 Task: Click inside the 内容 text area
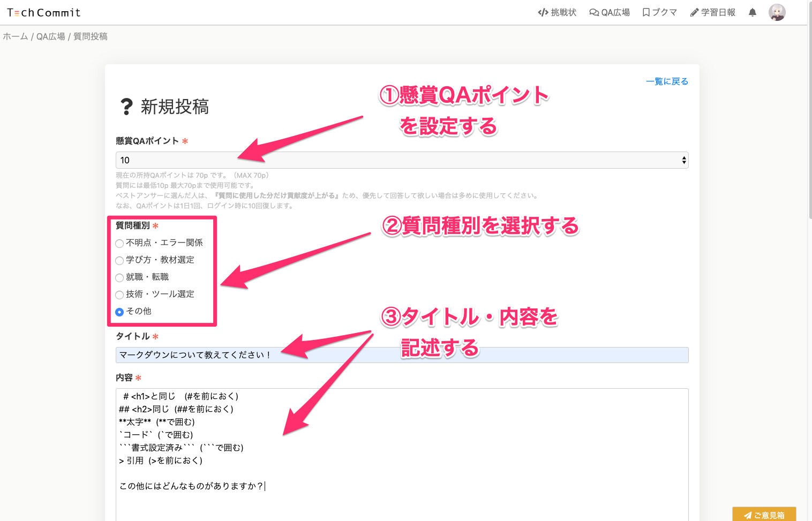coord(402,455)
